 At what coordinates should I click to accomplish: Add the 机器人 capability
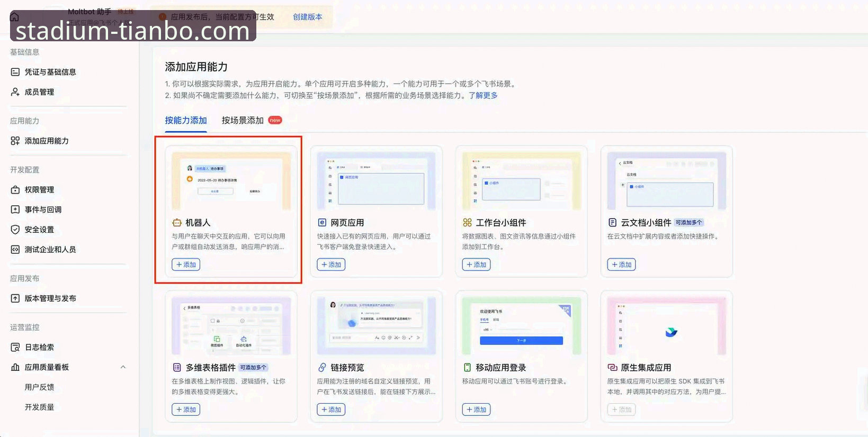(186, 265)
